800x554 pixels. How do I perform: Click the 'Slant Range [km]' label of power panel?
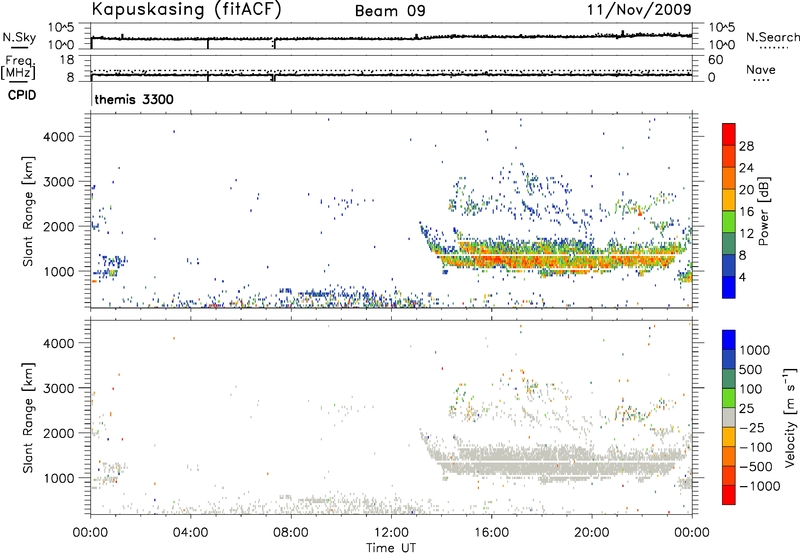pyautogui.click(x=28, y=211)
